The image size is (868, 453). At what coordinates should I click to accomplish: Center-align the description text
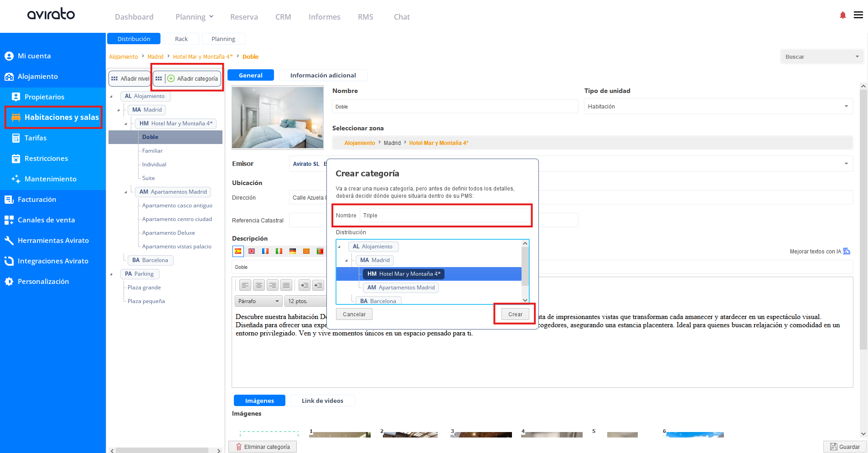pyautogui.click(x=259, y=285)
